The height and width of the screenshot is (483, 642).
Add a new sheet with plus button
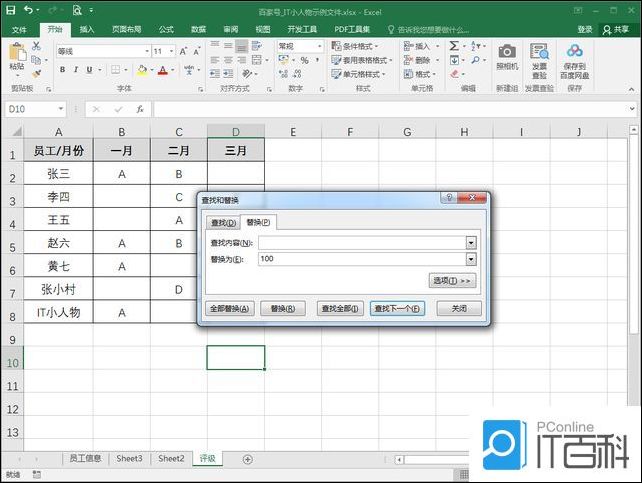[248, 459]
